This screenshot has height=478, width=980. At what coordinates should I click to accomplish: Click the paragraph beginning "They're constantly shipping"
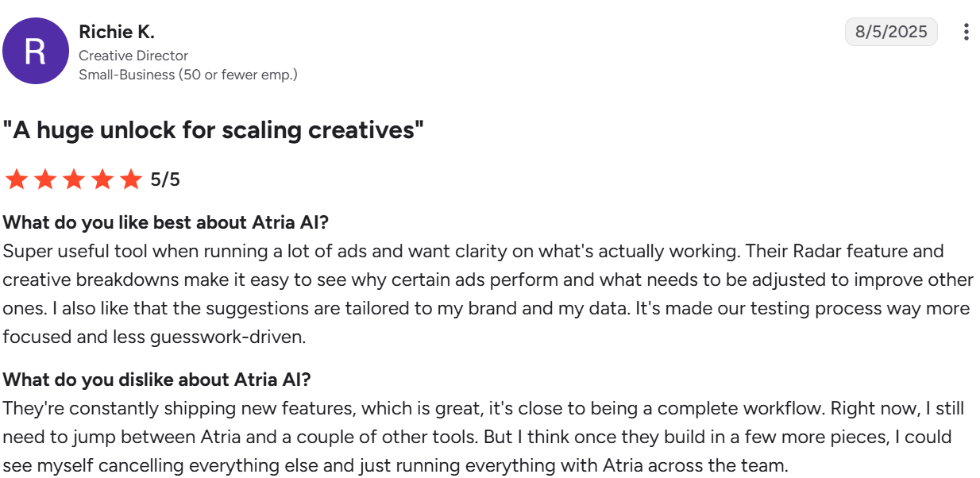(x=484, y=437)
